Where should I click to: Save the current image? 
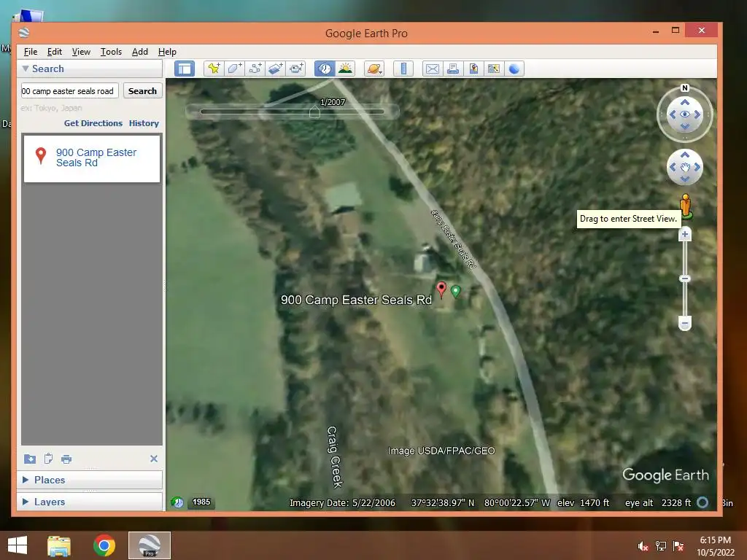(x=473, y=69)
